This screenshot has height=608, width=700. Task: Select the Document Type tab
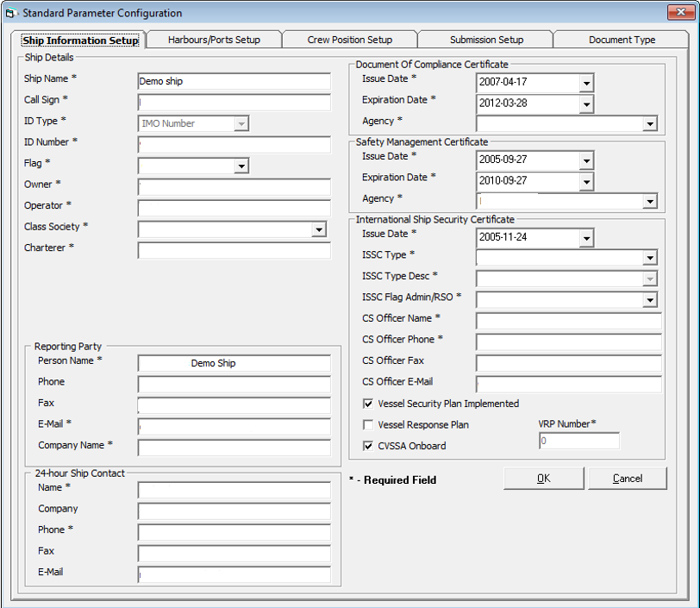pos(622,39)
